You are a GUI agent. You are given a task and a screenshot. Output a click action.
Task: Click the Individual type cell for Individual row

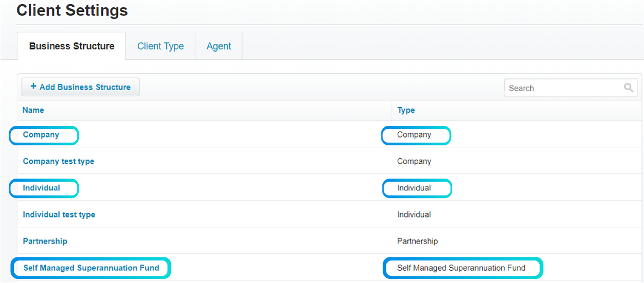click(414, 188)
